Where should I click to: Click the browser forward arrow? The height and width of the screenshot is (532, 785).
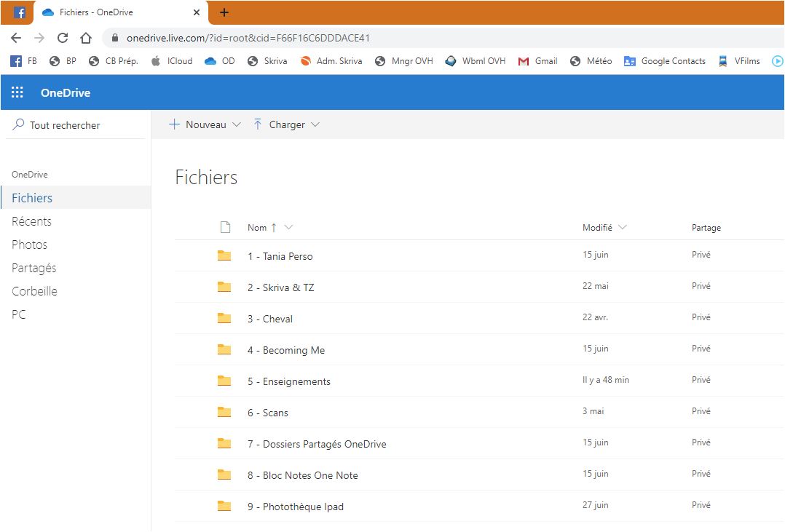point(39,38)
